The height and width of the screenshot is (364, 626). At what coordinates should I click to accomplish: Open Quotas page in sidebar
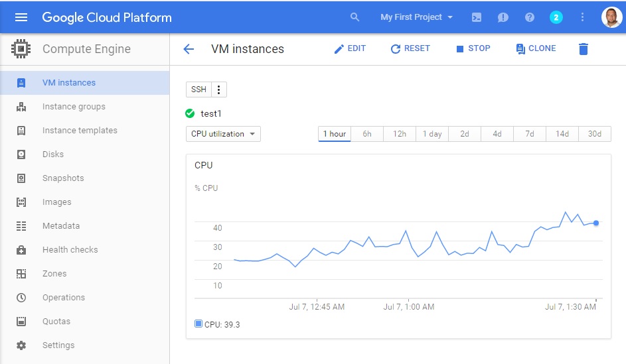(x=84, y=322)
